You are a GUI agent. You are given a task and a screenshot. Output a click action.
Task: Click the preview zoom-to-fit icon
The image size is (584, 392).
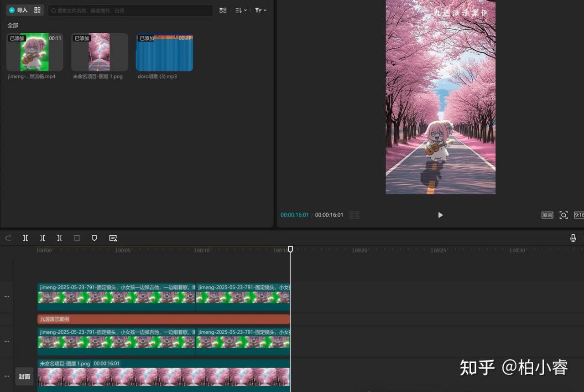point(563,215)
